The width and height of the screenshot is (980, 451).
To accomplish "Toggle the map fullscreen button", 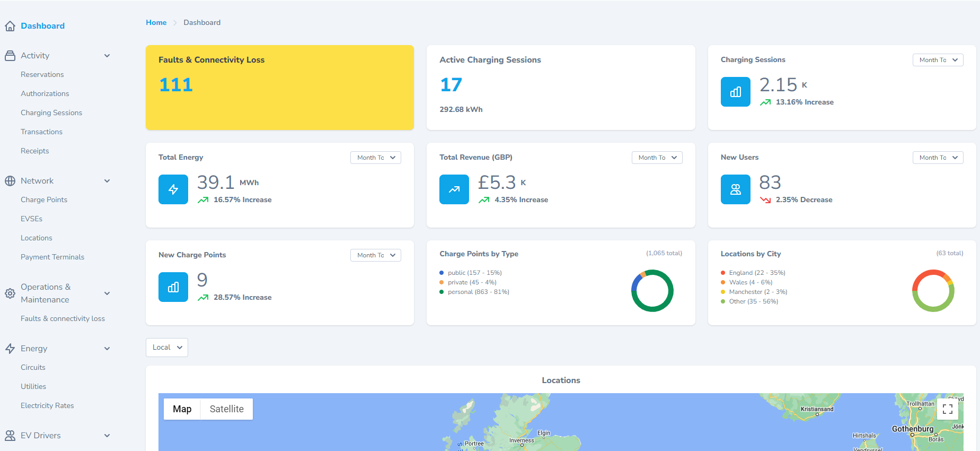I will pos(947,409).
